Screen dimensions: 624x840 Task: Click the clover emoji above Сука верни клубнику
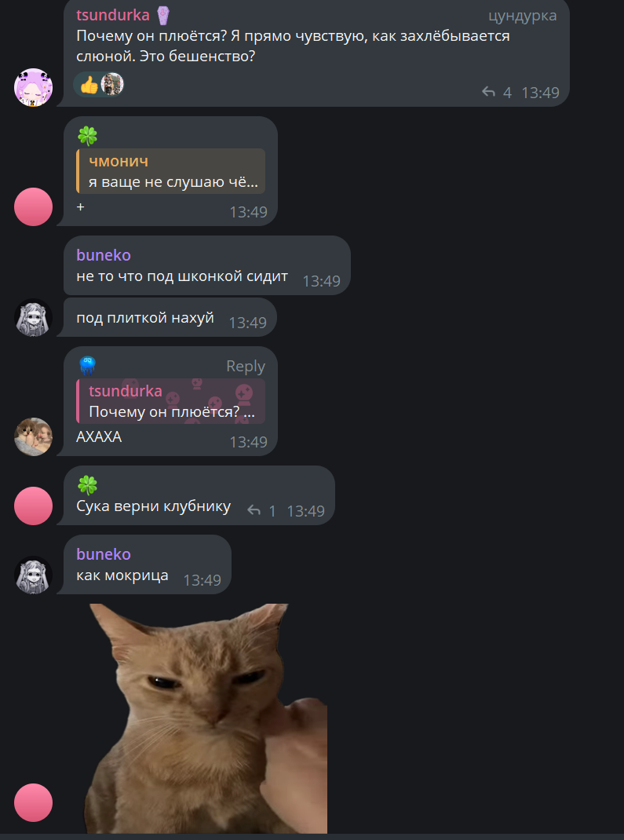(87, 485)
